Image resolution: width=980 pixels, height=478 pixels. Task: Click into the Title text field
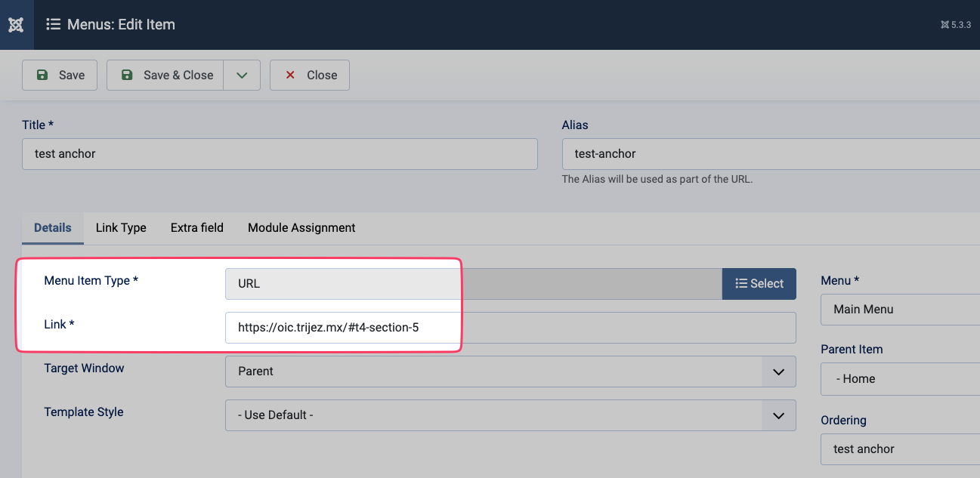pos(280,154)
